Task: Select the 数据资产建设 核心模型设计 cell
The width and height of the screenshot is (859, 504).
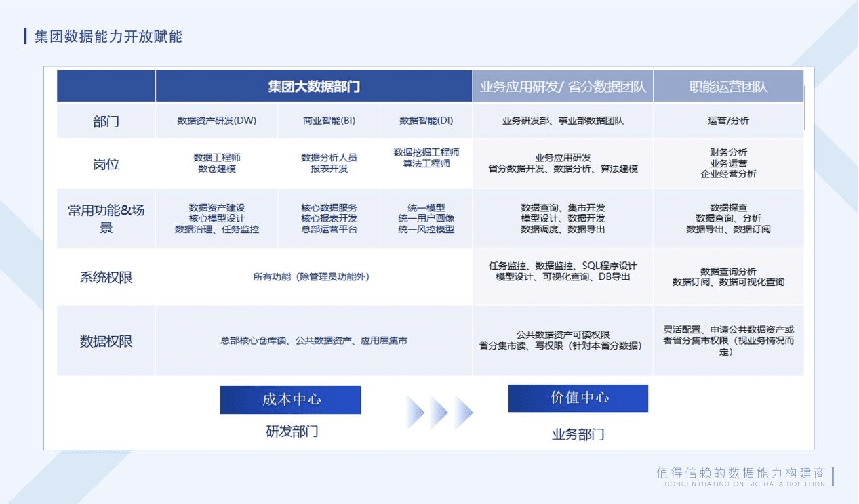Action: (217, 218)
